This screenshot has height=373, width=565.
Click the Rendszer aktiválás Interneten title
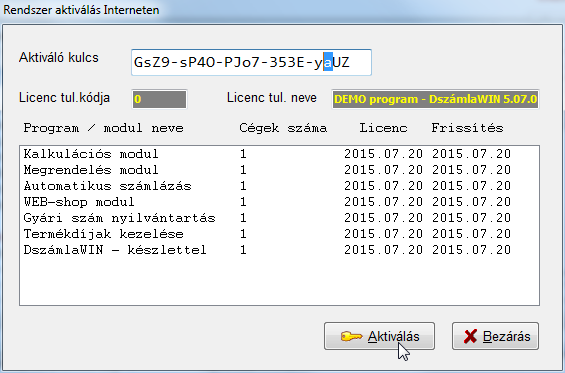click(81, 10)
